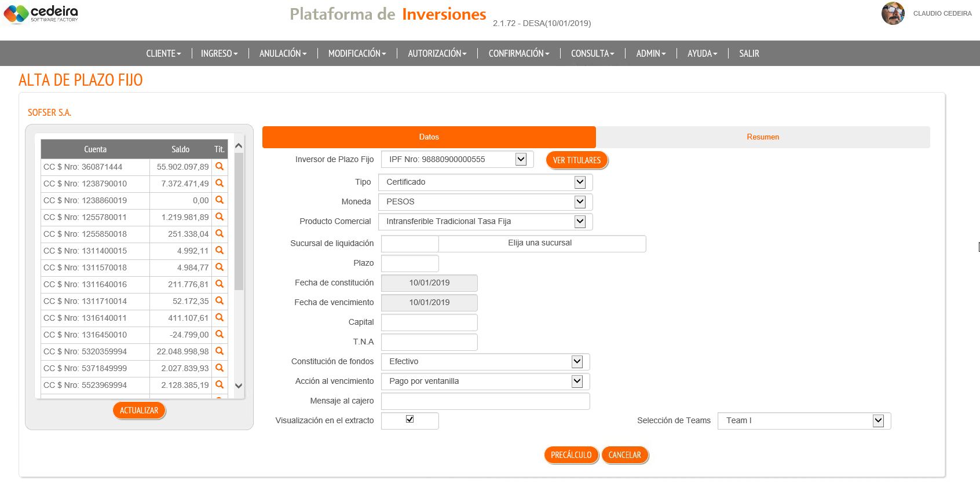This screenshot has width=980, height=484.
Task: Open the Moneda PESOS dropdown
Action: coord(580,202)
